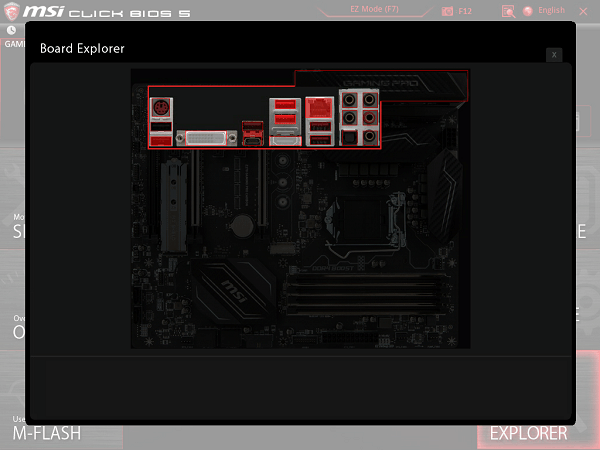
Task: Select the round CMOS battery
Action: tap(243, 226)
